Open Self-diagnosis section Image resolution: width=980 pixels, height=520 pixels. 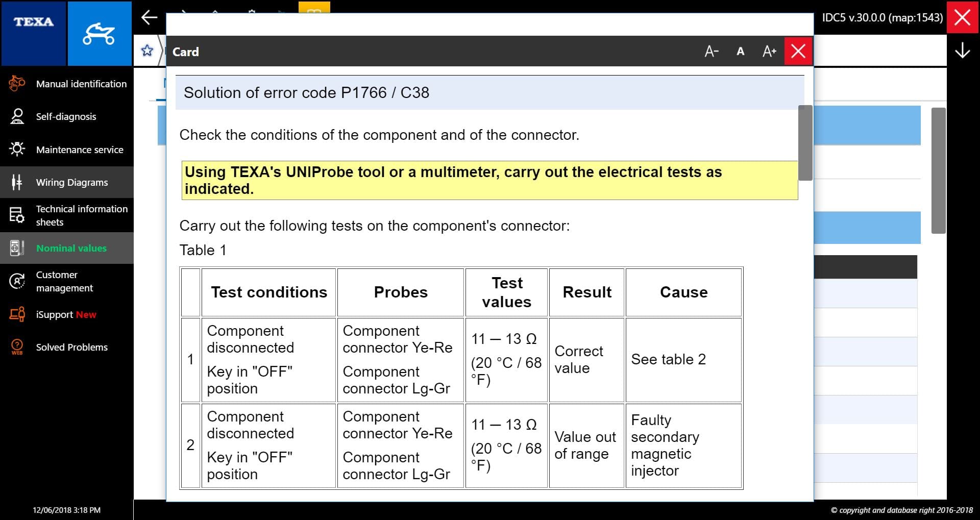[x=67, y=116]
